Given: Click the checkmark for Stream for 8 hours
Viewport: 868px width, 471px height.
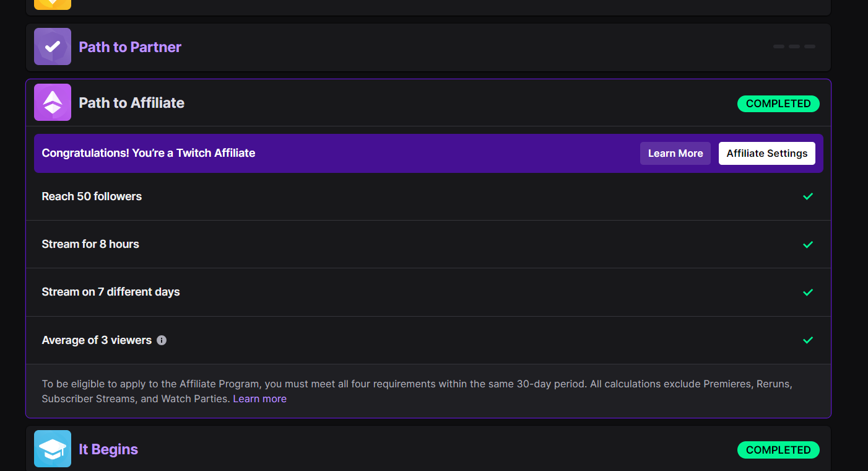Looking at the screenshot, I should (x=807, y=244).
